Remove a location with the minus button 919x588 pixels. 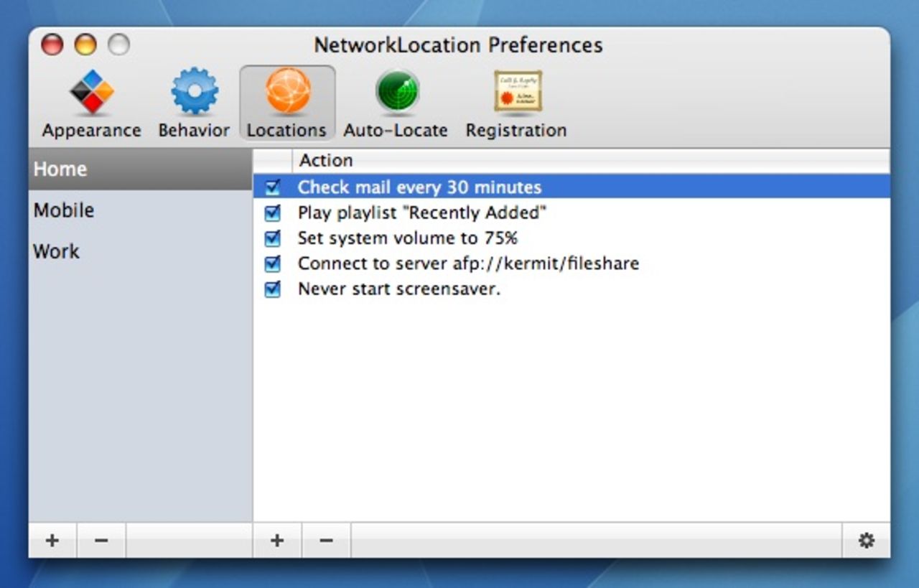101,539
